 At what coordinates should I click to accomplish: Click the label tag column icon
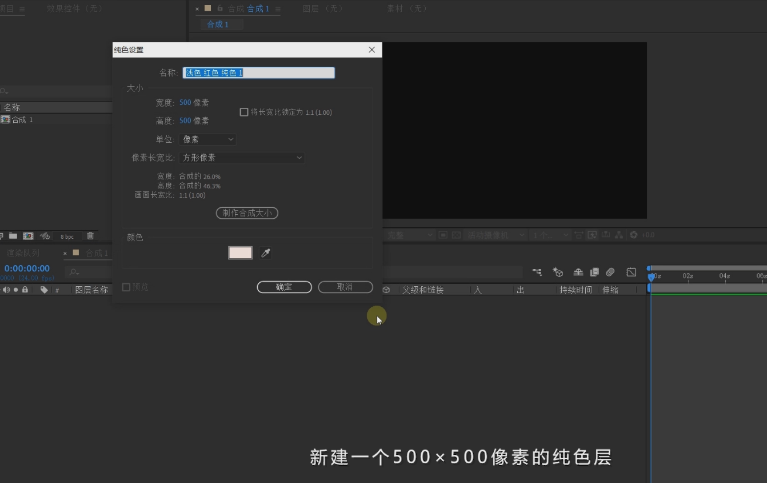pos(44,290)
